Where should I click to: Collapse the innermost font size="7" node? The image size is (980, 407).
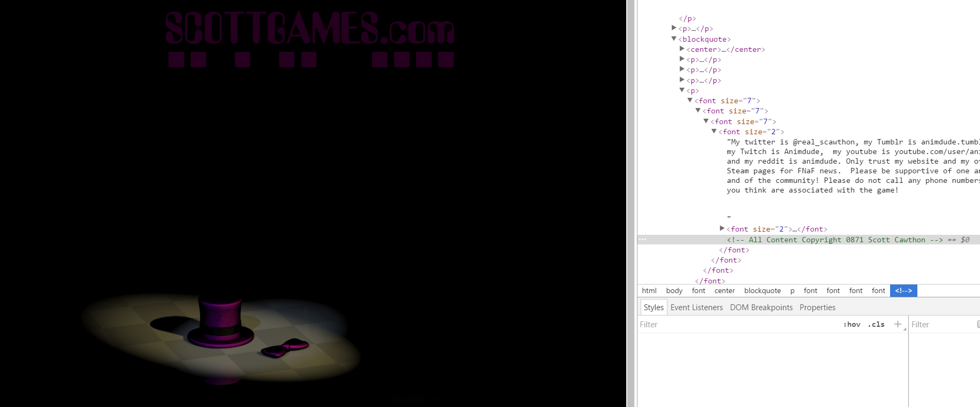(706, 121)
